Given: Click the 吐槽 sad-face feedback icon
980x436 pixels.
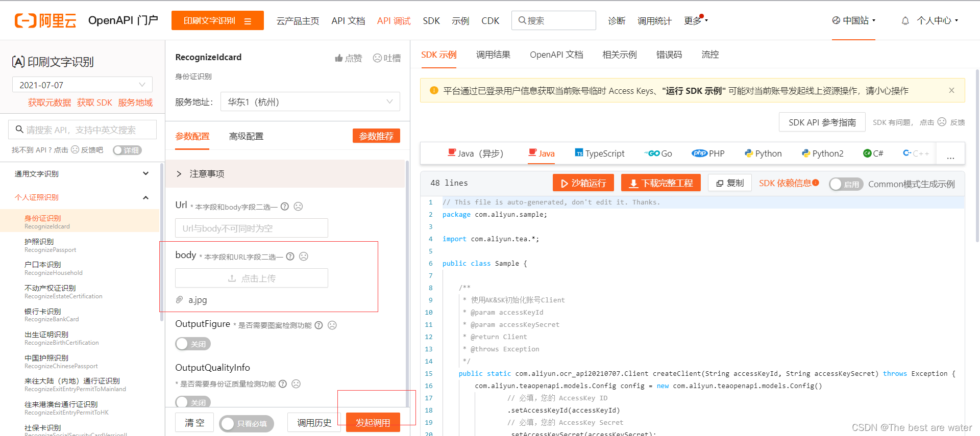Looking at the screenshot, I should tap(377, 58).
